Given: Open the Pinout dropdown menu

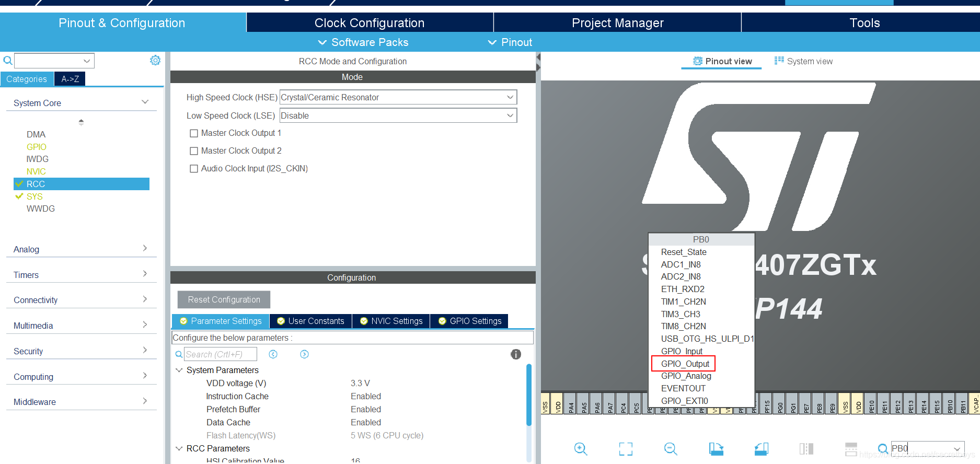Looking at the screenshot, I should coord(510,42).
